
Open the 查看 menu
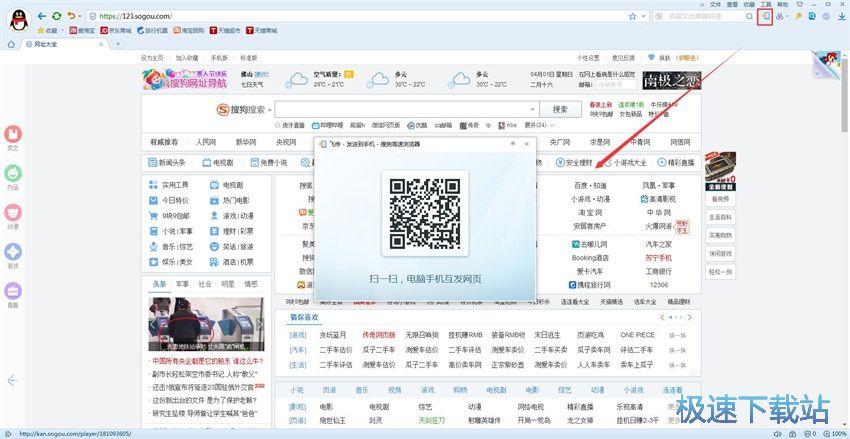click(732, 4)
